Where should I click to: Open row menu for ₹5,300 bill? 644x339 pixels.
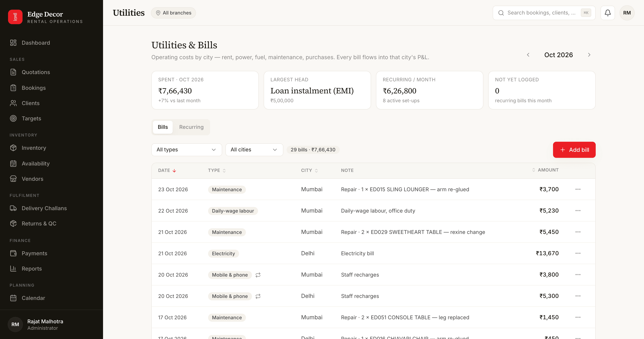click(x=578, y=296)
